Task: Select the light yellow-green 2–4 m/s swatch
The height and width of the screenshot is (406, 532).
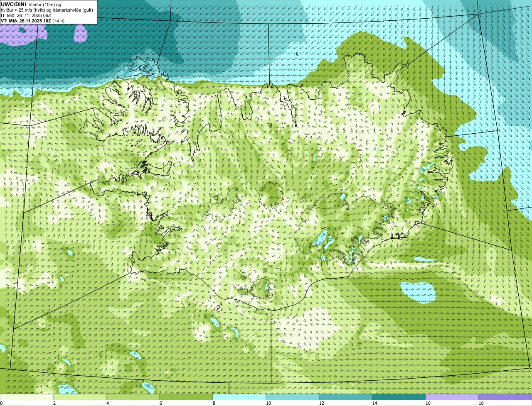Action: (x=80, y=397)
